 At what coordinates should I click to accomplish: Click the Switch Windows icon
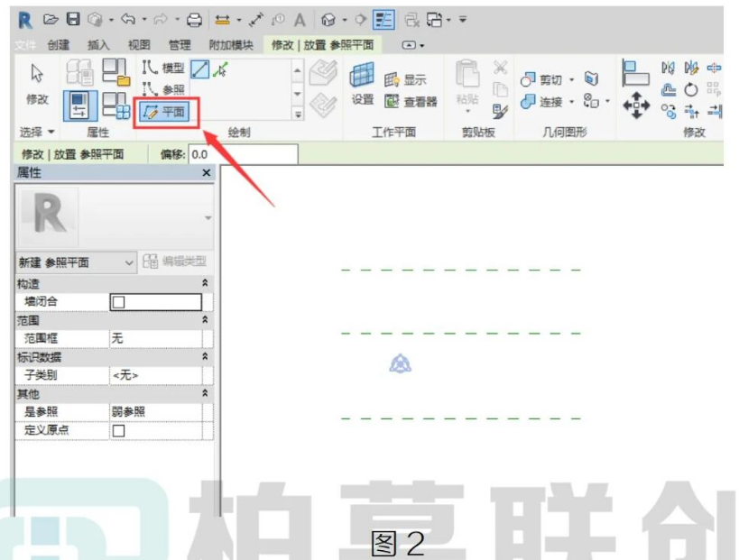[x=434, y=20]
